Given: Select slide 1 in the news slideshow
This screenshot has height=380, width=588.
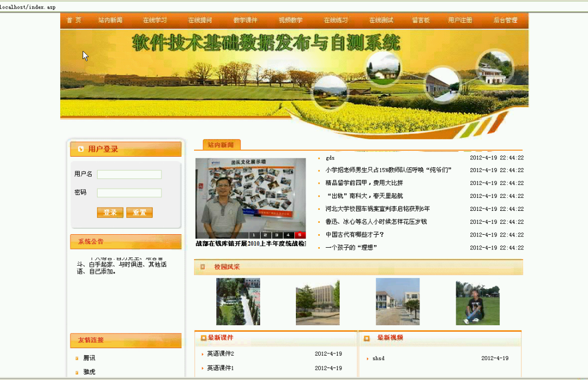Looking at the screenshot, I should point(254,235).
